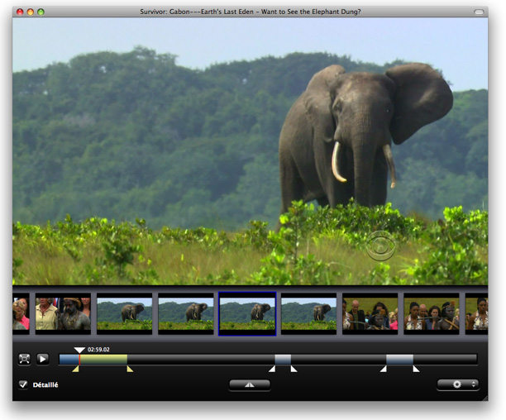Click the end marker of the last segment
Viewport: 506px width, 420px height.
click(416, 369)
